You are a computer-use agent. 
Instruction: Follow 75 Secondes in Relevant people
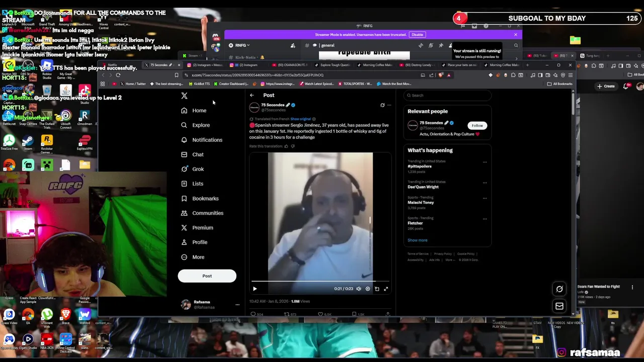click(477, 125)
